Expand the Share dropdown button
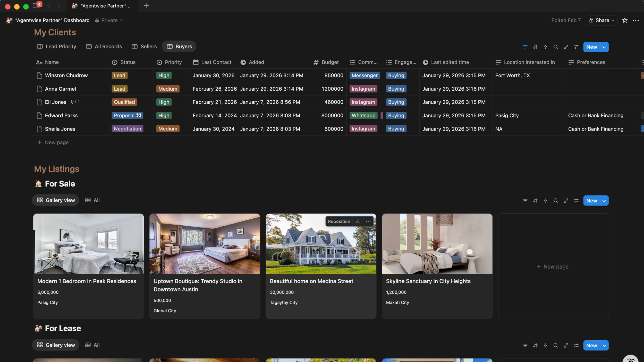Viewport: 644px width, 362px height. click(601, 20)
